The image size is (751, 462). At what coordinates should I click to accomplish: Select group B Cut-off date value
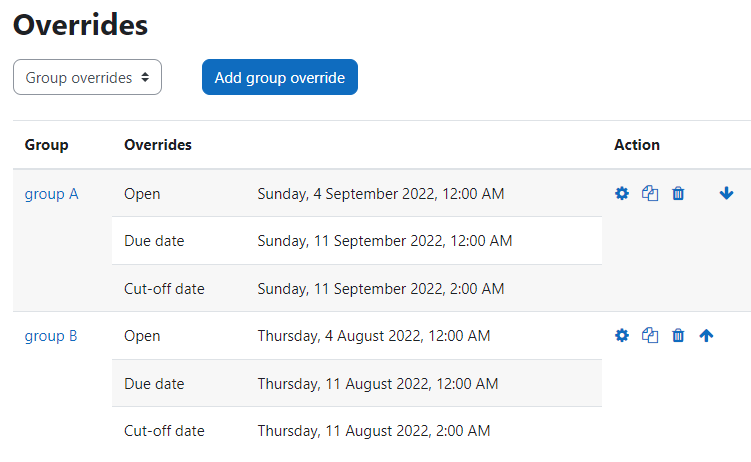click(374, 431)
